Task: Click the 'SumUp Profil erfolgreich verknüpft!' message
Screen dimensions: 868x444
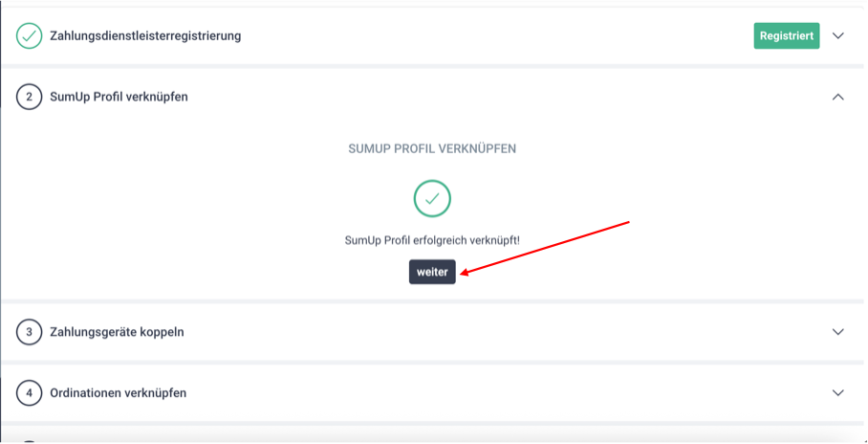Action: point(432,240)
